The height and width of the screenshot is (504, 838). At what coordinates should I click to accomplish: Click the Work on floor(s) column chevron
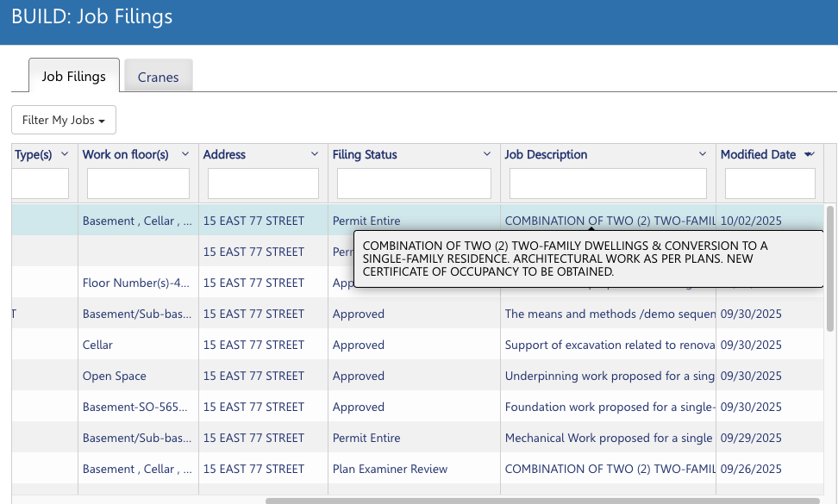pos(185,155)
